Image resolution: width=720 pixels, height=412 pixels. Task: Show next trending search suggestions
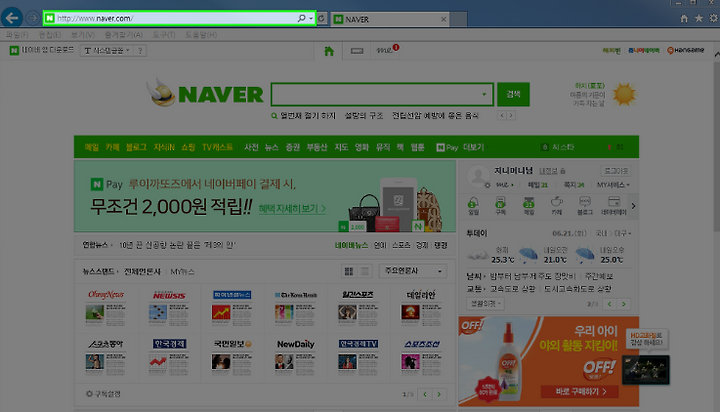[x=511, y=116]
